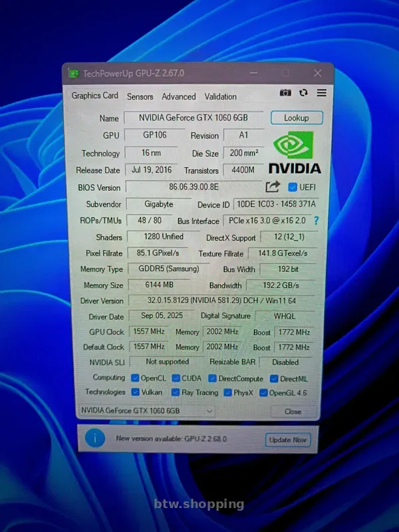Click the GPU-Z title bar app icon

73,73
